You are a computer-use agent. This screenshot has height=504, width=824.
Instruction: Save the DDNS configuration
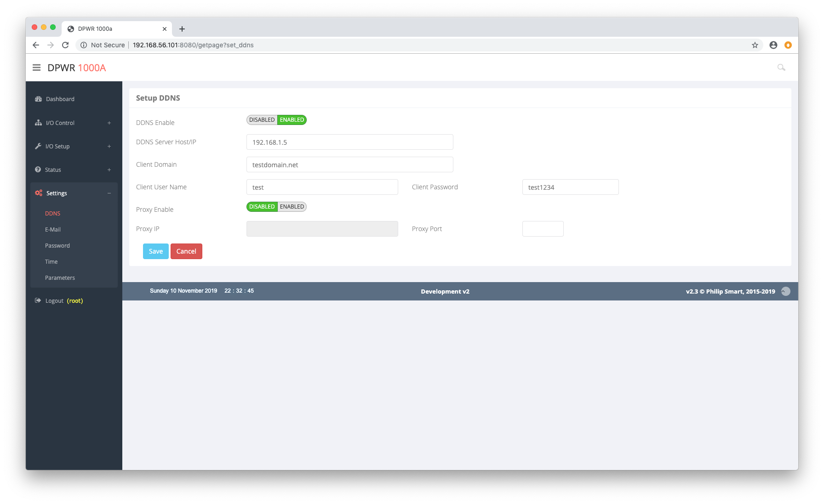point(155,251)
